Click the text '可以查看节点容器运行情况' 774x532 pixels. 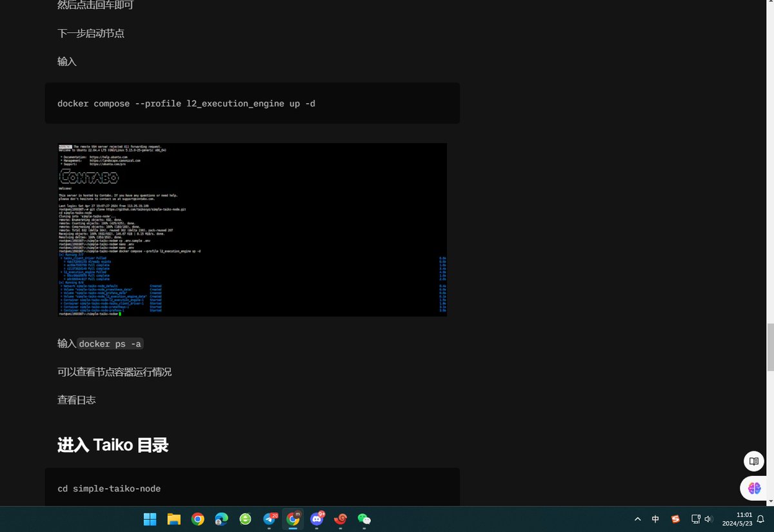pyautogui.click(x=114, y=372)
